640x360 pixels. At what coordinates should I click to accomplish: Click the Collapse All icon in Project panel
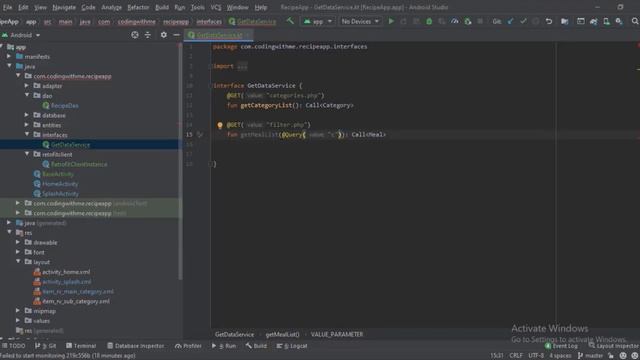(147, 35)
